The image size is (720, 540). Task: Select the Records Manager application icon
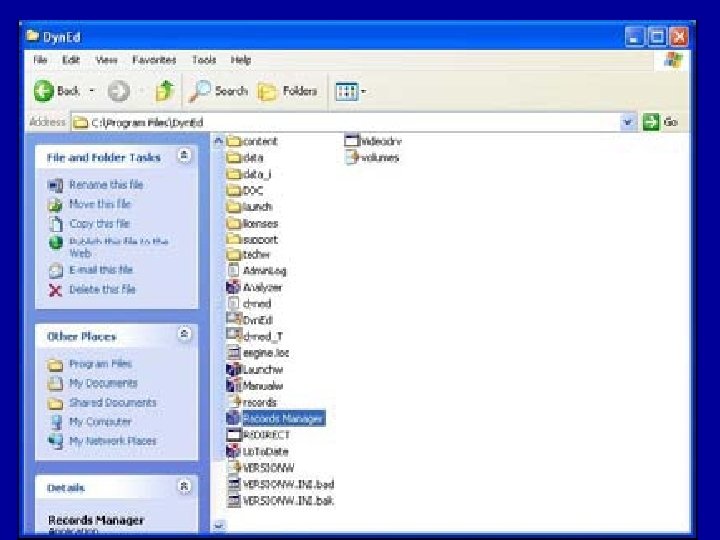click(x=234, y=418)
